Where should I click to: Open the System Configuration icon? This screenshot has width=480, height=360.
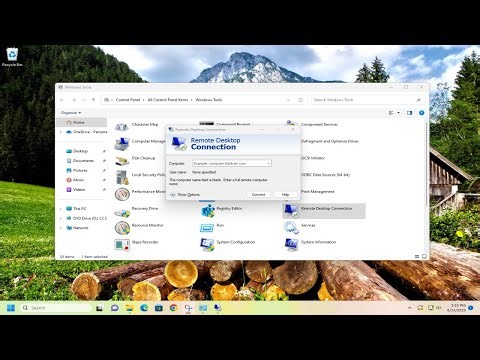207,245
